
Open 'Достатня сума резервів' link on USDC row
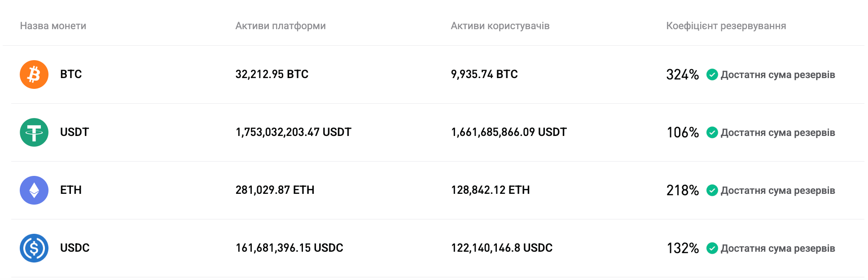tap(778, 248)
